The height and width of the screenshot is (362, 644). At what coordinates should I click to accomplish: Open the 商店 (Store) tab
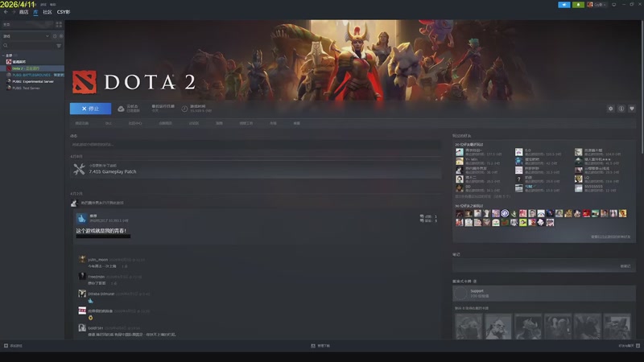pos(24,12)
